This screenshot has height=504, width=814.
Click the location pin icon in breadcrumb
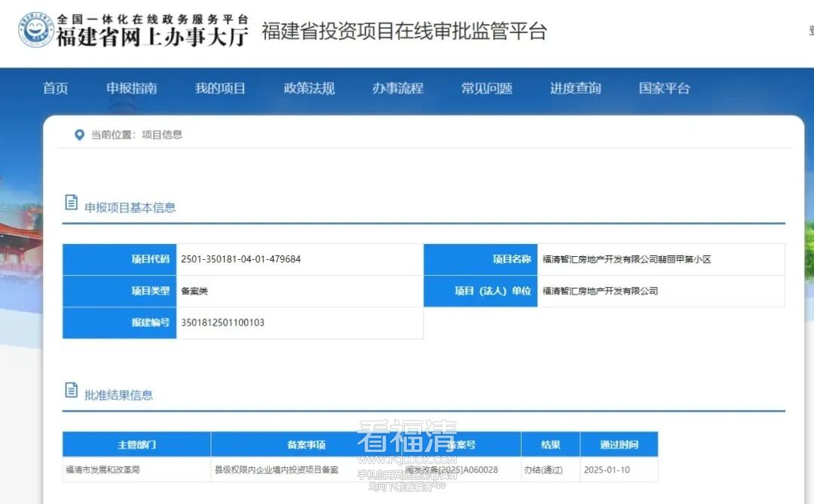point(79,135)
